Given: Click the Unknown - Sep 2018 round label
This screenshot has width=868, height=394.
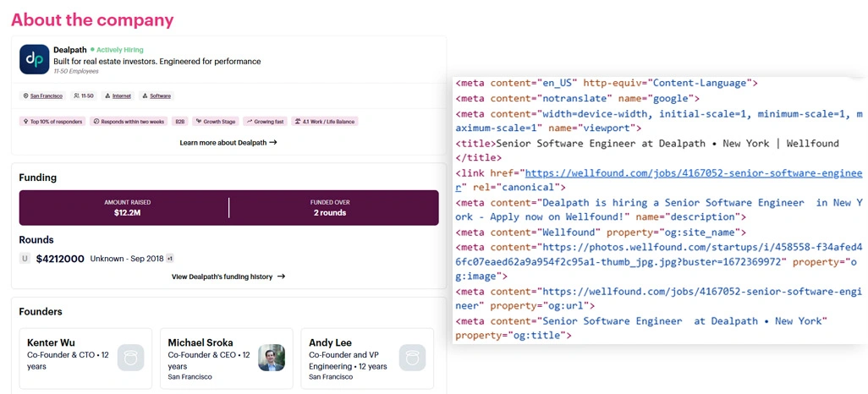Looking at the screenshot, I should [127, 259].
